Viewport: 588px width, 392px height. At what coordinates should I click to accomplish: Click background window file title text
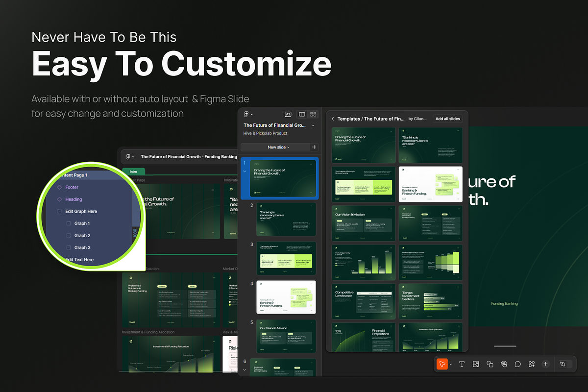[189, 157]
